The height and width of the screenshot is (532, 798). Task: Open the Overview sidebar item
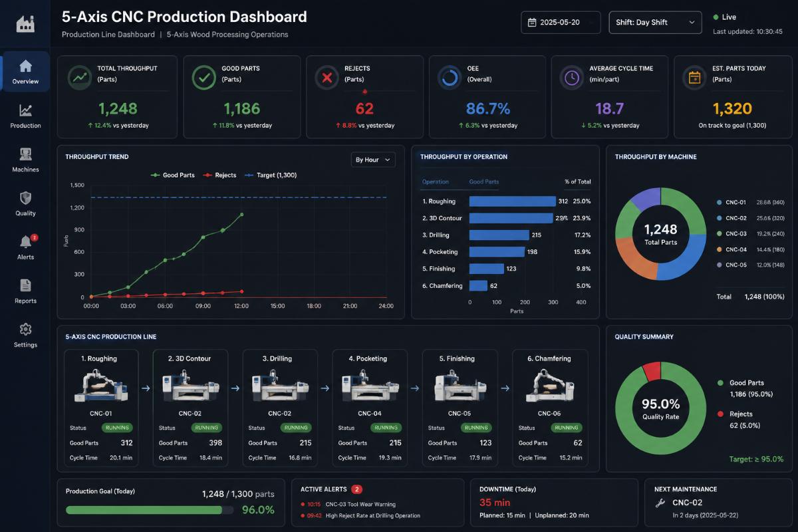25,72
